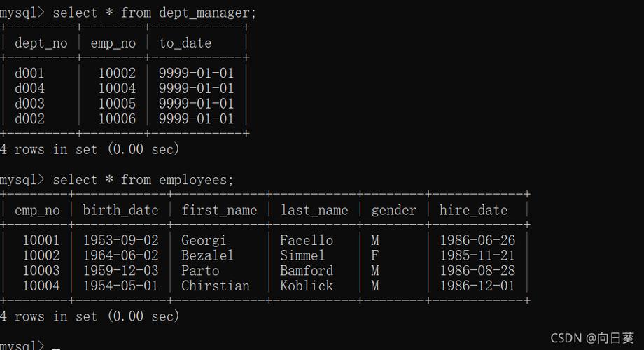
Task: Select the d001 department cell
Action: 29,73
